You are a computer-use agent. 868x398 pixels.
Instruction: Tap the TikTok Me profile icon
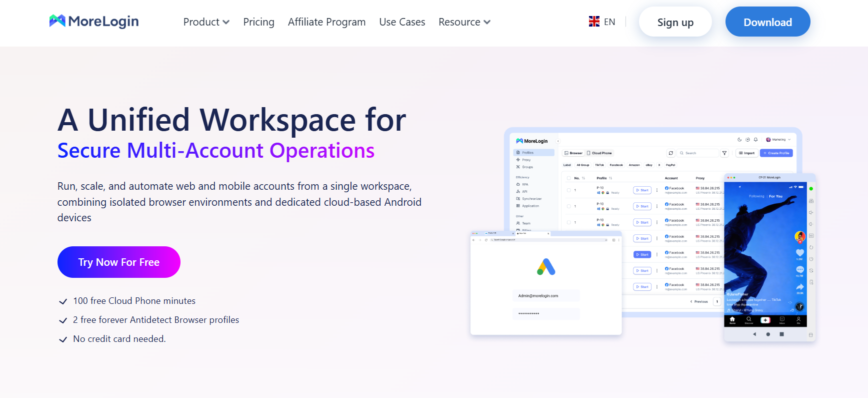(798, 320)
